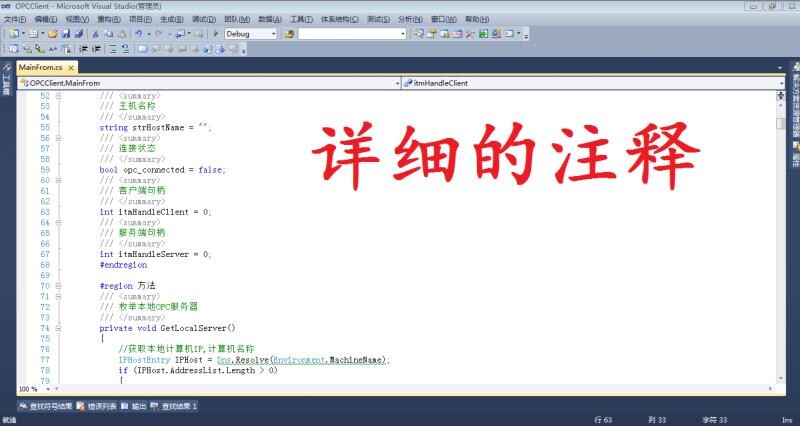Click the code line 'bool opc_connected = false;'
The width and height of the screenshot is (800, 426).
coord(162,170)
